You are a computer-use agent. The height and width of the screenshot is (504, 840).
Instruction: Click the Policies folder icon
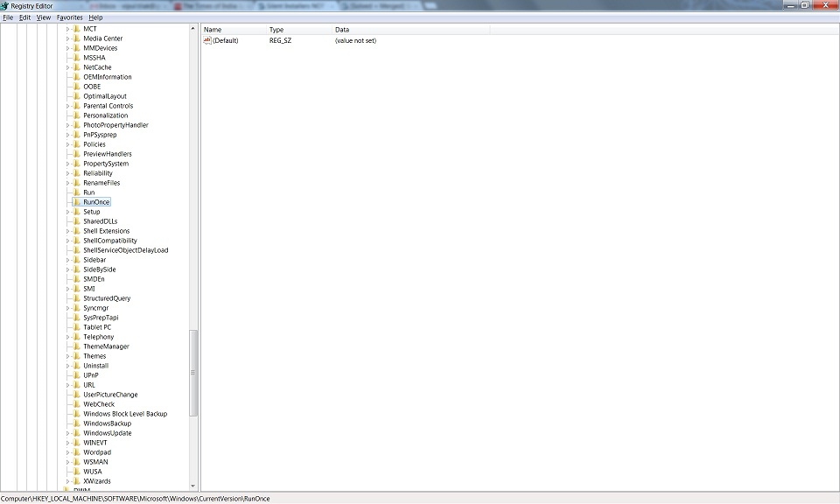pyautogui.click(x=77, y=144)
